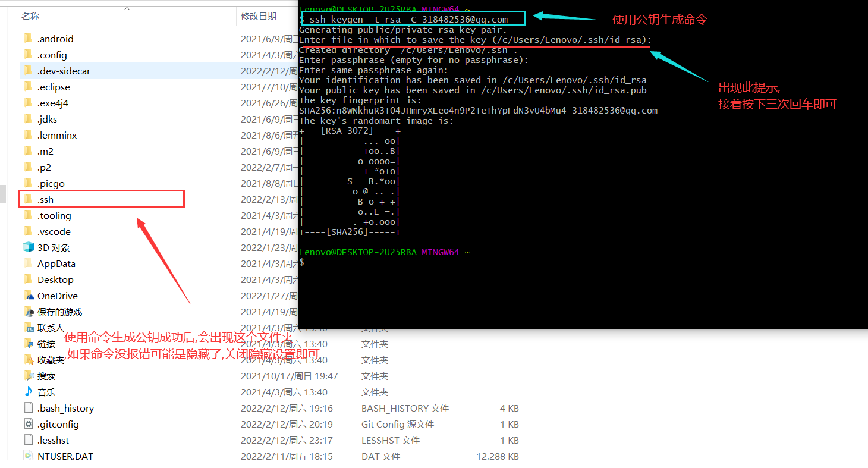Click the .exe4j4 folder icon

[28, 103]
